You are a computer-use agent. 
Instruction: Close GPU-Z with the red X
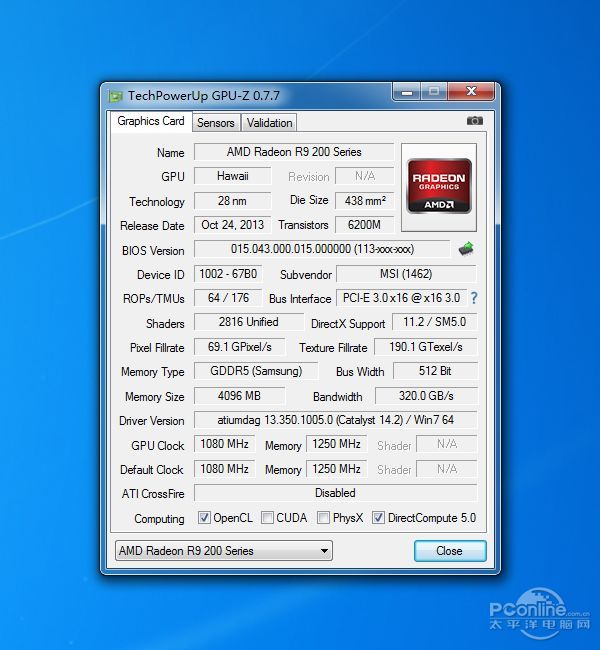coord(471,91)
